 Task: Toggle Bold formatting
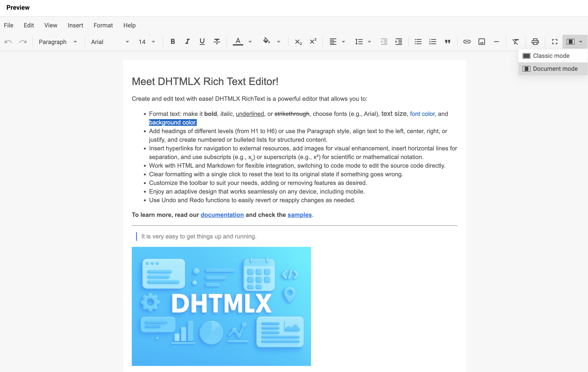[173, 42]
